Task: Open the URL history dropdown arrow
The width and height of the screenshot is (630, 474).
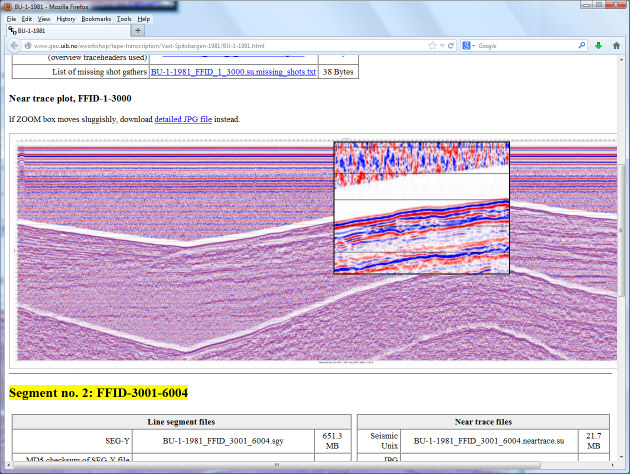Action: pyautogui.click(x=443, y=46)
